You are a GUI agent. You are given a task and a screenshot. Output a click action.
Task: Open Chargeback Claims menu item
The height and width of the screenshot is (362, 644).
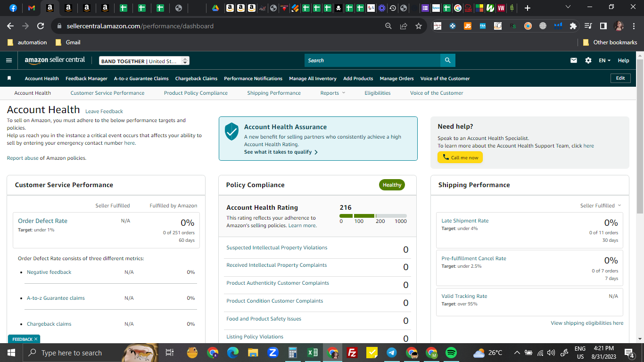[x=197, y=78]
